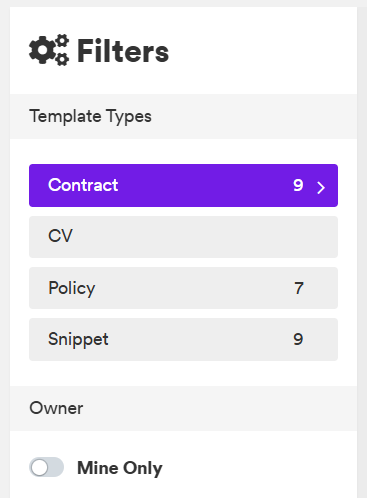Filter by Policy template type
This screenshot has height=498, width=367.
183,288
